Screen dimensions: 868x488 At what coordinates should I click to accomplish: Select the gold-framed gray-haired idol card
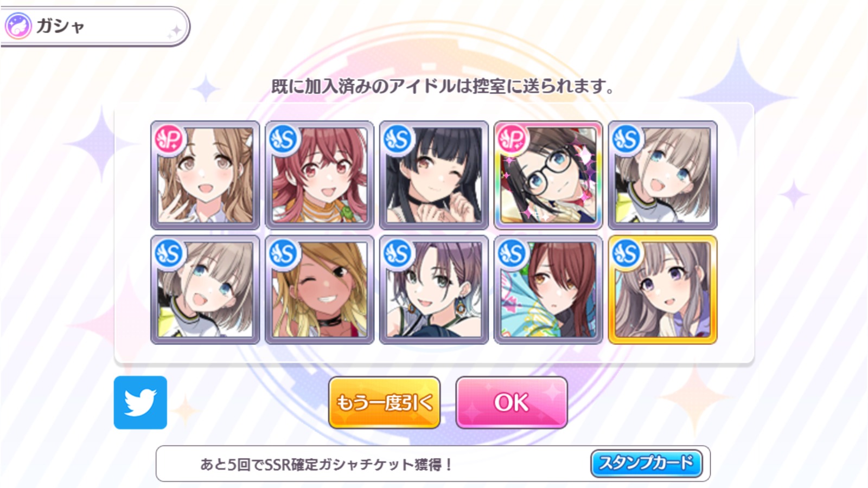click(662, 290)
